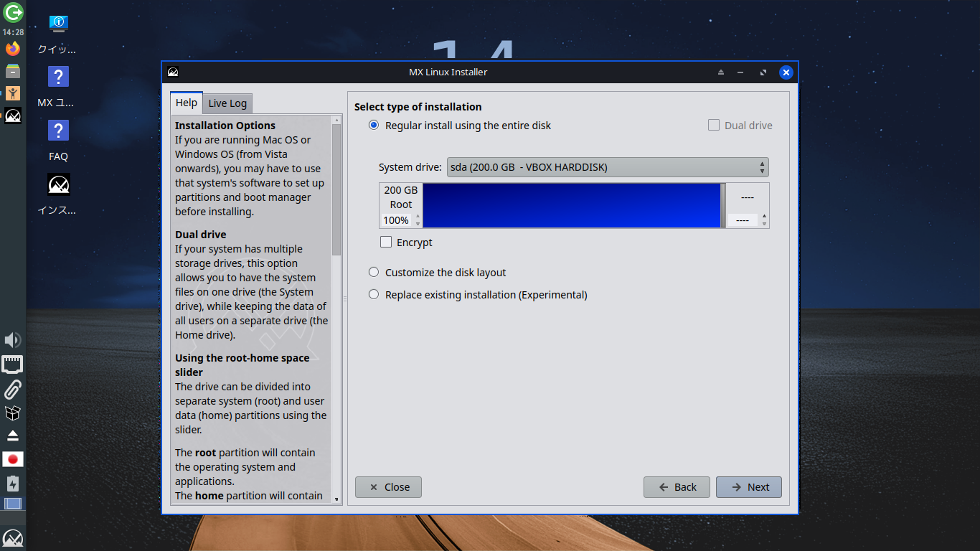980x551 pixels.
Task: Increase Root percentage with the up arrow
Action: coord(418,216)
